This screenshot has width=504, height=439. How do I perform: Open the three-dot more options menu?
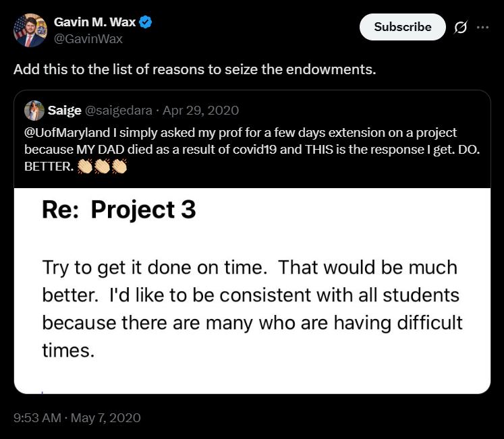pos(482,28)
